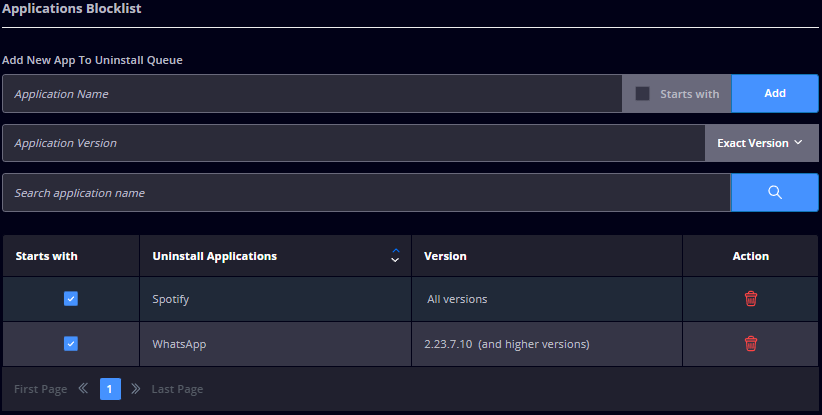The height and width of the screenshot is (415, 822).
Task: Uncheck Starts with for WhatsApp row
Action: coord(71,344)
